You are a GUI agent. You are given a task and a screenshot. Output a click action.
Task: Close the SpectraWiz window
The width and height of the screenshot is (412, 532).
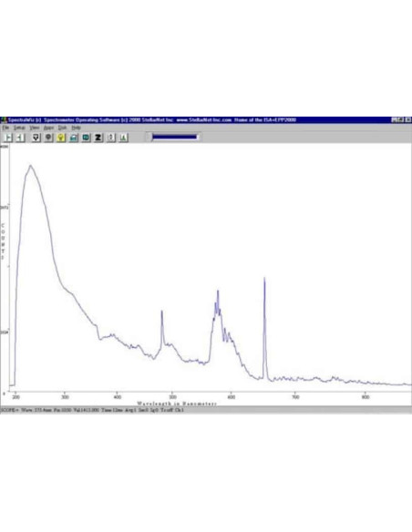pos(408,119)
